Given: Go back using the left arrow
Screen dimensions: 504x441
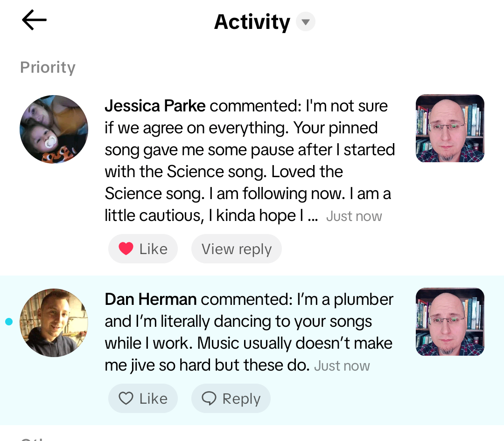Looking at the screenshot, I should coord(34,21).
